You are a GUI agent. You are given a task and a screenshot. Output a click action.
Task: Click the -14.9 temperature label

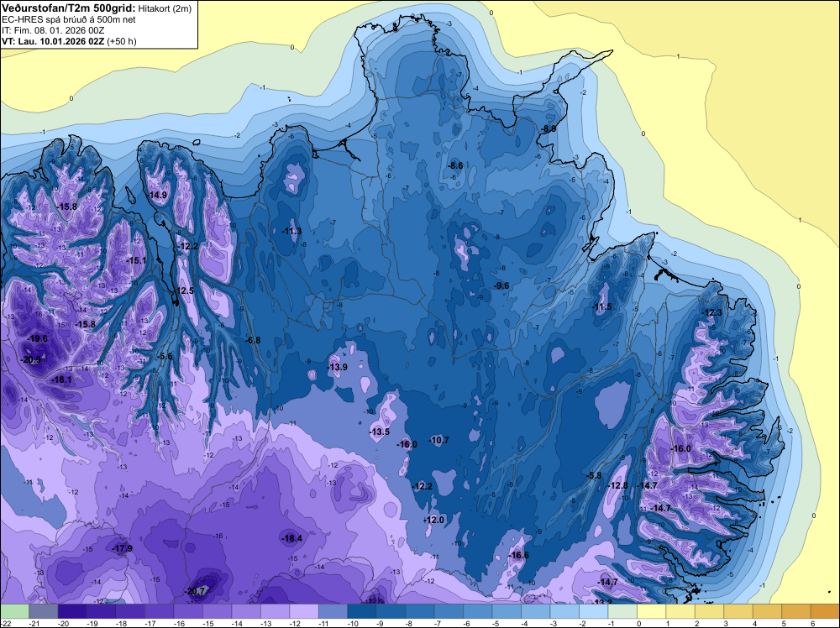point(157,195)
